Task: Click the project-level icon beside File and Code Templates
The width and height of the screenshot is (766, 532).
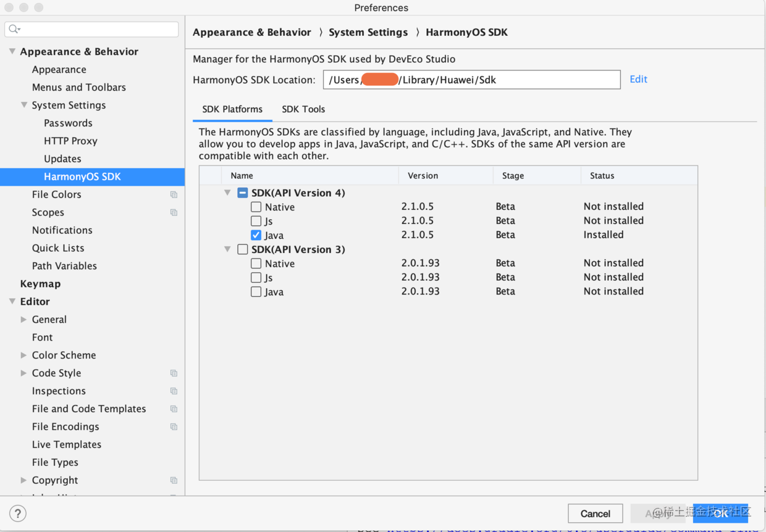Action: coord(174,409)
